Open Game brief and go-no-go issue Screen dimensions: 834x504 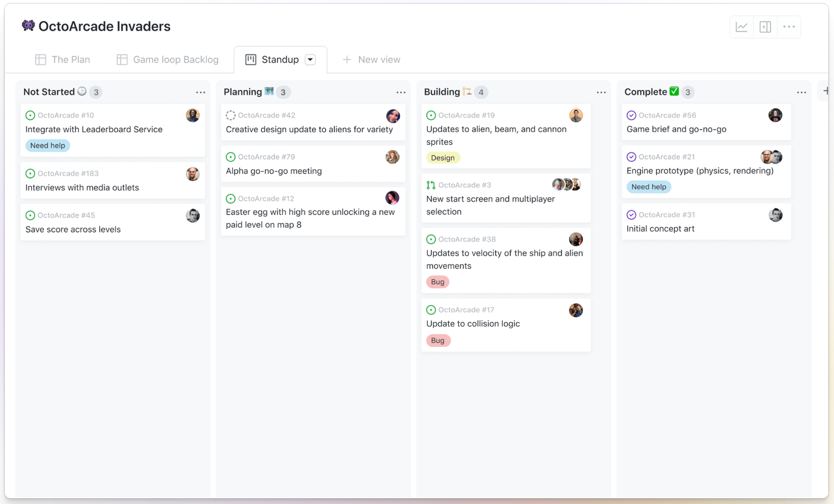[676, 129]
